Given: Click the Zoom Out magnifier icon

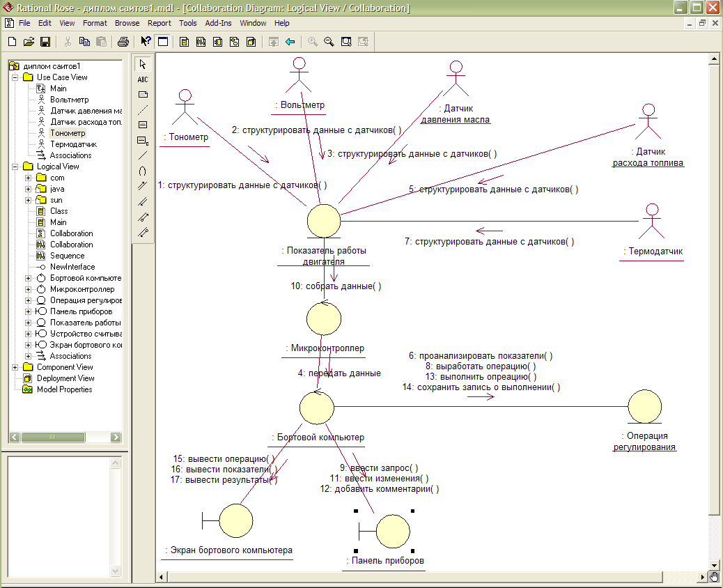Looking at the screenshot, I should [x=329, y=42].
